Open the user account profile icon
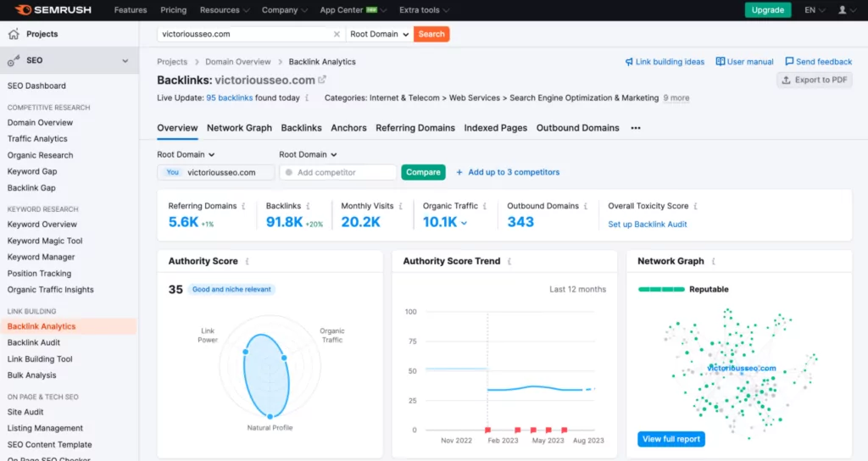This screenshot has width=868, height=461. [x=842, y=10]
